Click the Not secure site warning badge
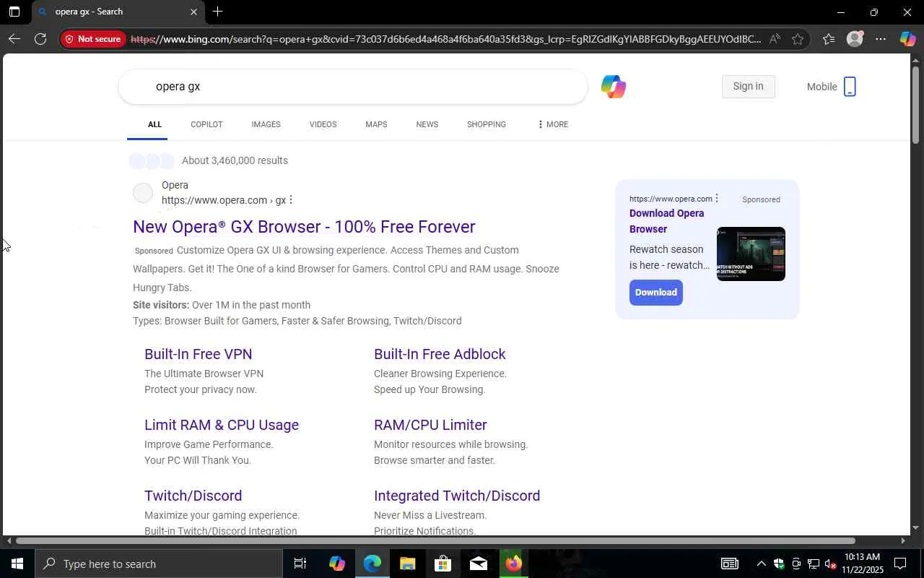 (92, 39)
